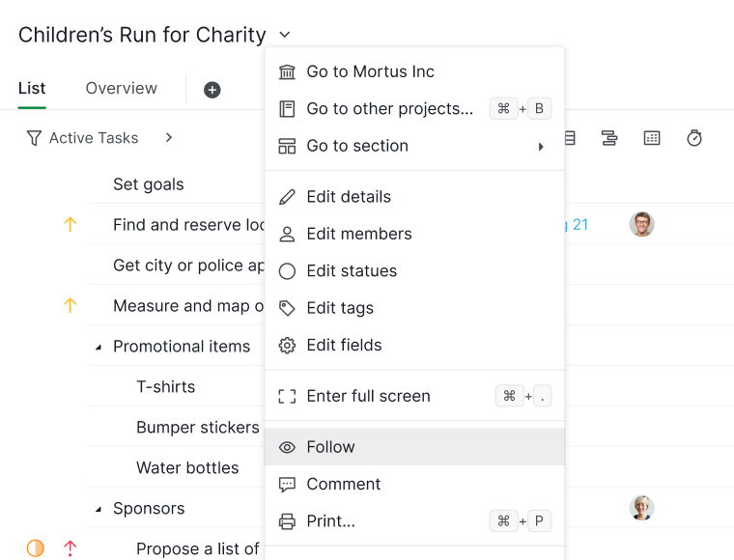The image size is (734, 560).
Task: Open the Promotional items task
Action: (x=182, y=347)
